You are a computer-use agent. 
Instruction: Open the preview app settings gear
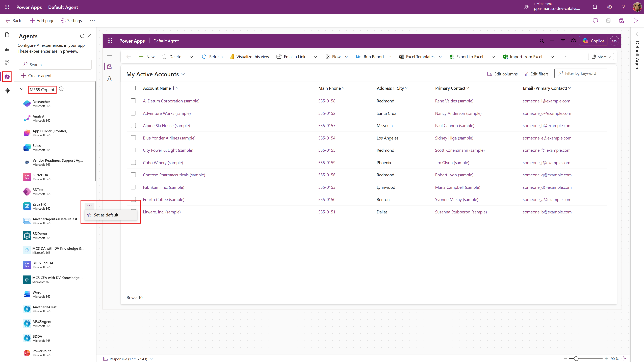click(574, 41)
